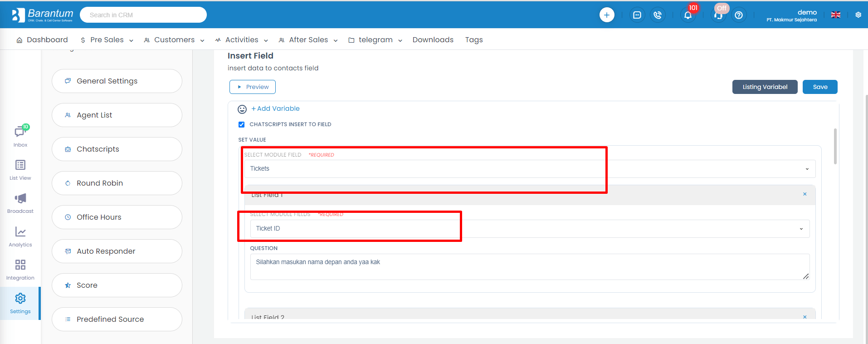Open Chatscripts section

[117, 149]
